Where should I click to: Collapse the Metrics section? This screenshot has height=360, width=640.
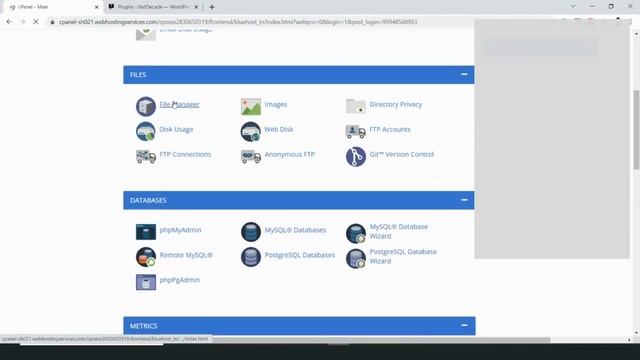(464, 325)
